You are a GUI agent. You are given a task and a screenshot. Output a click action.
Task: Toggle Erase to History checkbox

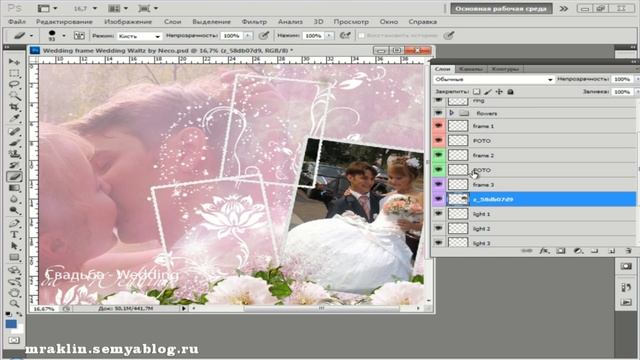[361, 36]
